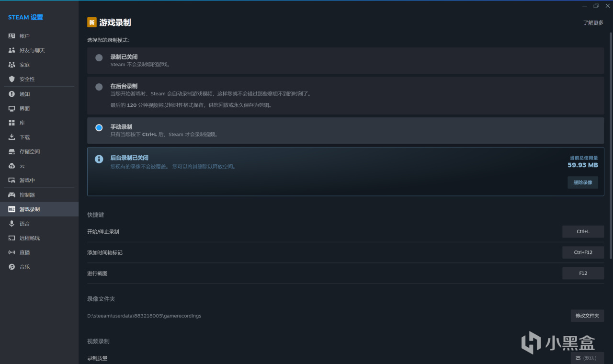Go to 控制器 settings section
Viewport: 613px width, 364px height.
39,195
